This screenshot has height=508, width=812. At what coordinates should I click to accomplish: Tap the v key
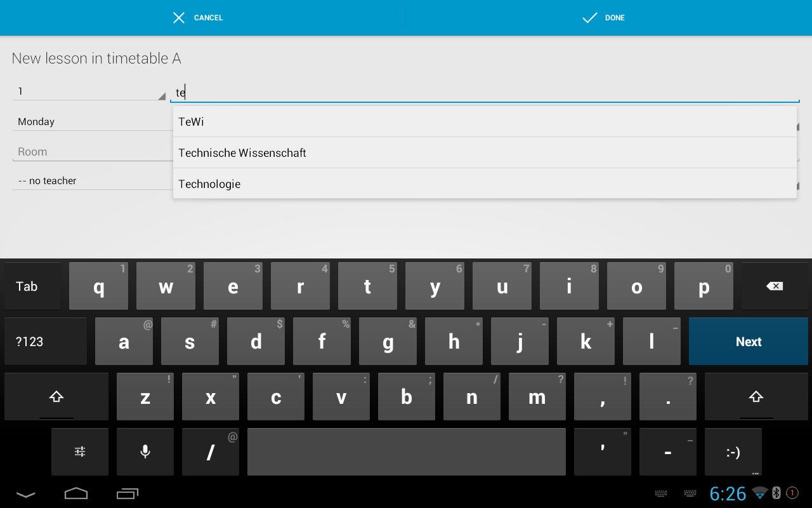(341, 397)
